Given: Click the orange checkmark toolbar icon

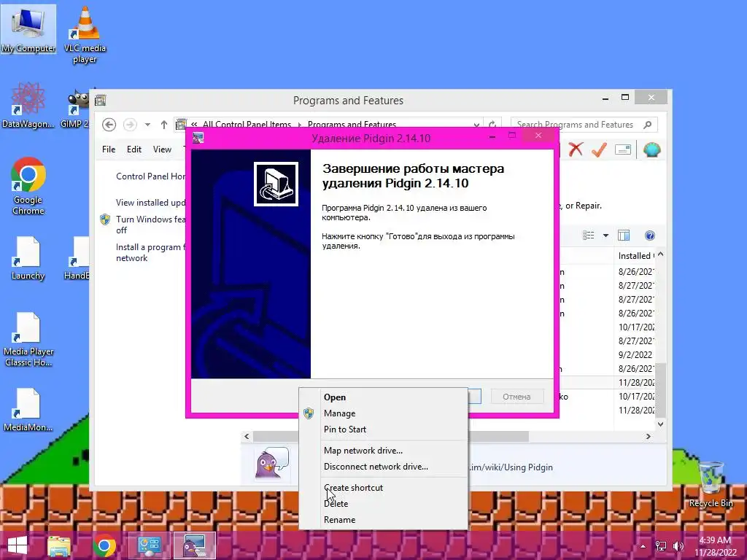Looking at the screenshot, I should click(599, 149).
